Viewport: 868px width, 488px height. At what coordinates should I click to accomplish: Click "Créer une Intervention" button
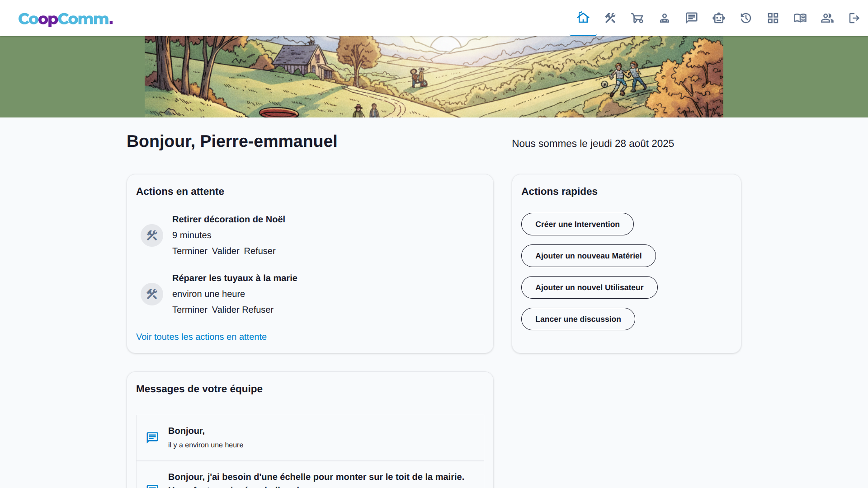click(x=577, y=224)
